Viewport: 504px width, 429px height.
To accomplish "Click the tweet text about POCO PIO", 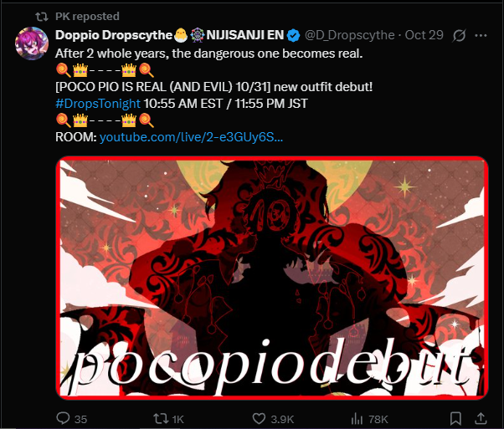I will 213,87.
